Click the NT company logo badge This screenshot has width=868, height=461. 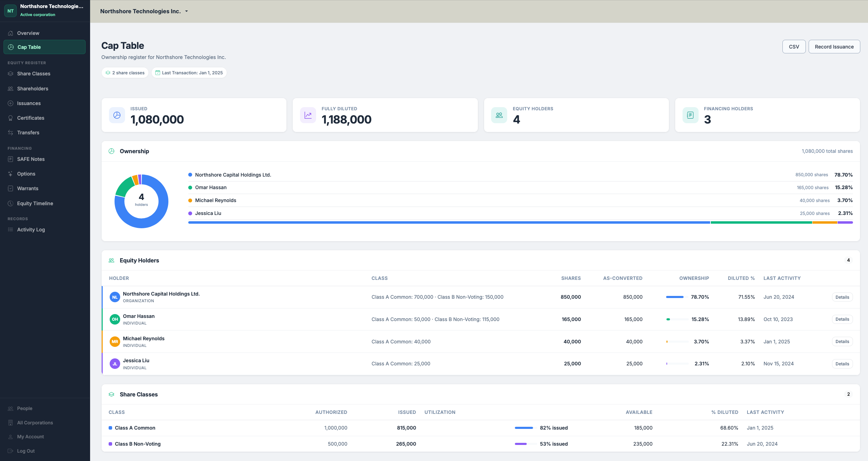(10, 11)
